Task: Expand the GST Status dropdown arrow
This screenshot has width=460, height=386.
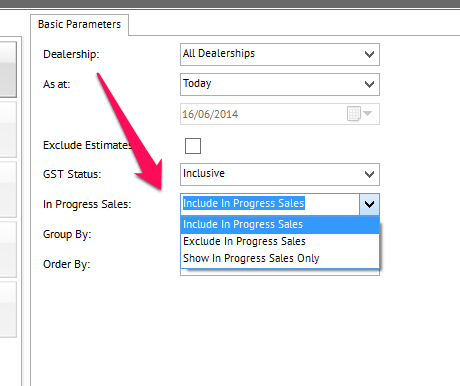Action: (x=369, y=174)
